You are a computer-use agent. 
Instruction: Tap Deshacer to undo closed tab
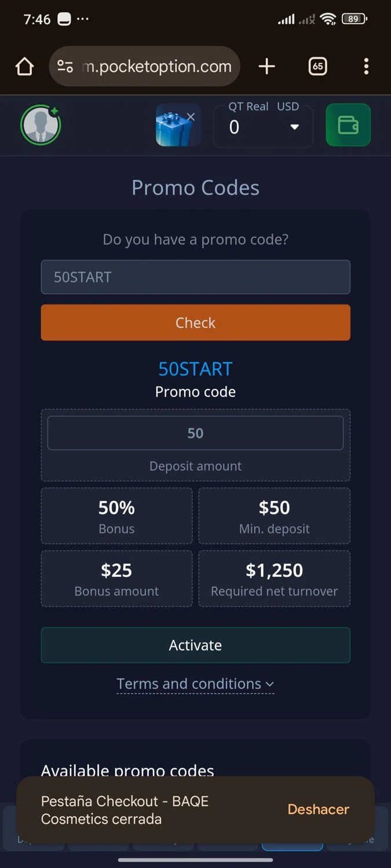click(318, 809)
